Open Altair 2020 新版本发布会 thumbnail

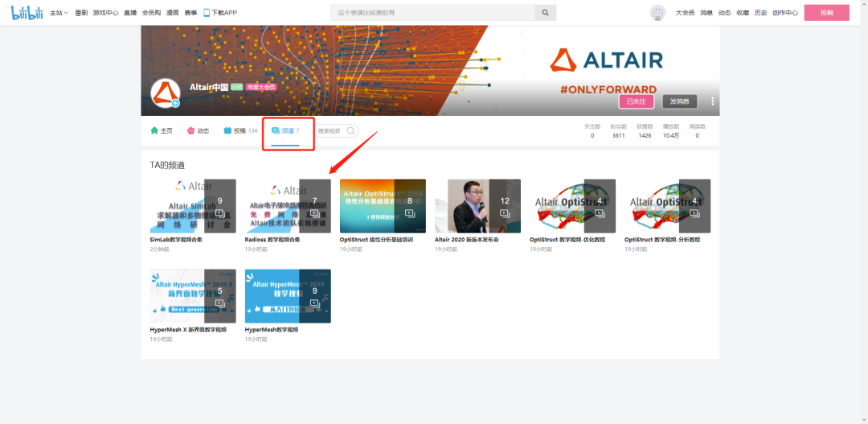477,206
